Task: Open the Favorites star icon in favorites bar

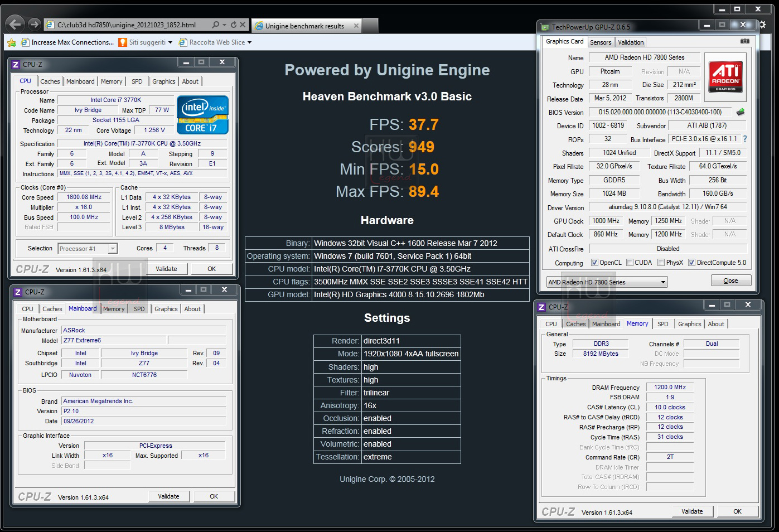Action: pyautogui.click(x=11, y=42)
